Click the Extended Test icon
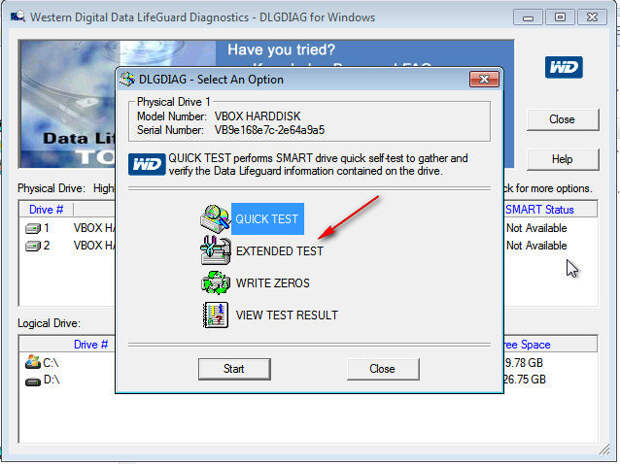Image resolution: width=620 pixels, height=464 pixels. coord(214,251)
